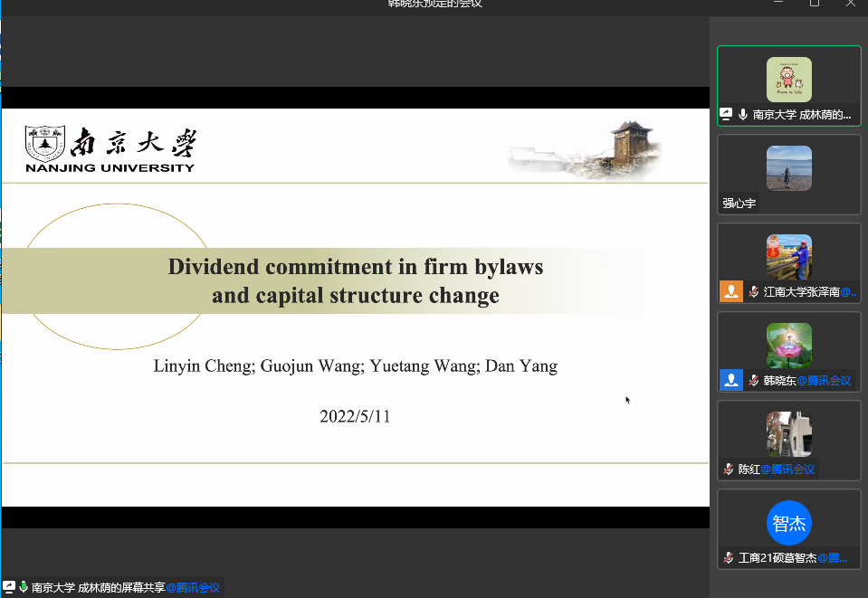
Task: Click @腾讯会议 link in bottom-left sharing label
Action: click(193, 587)
